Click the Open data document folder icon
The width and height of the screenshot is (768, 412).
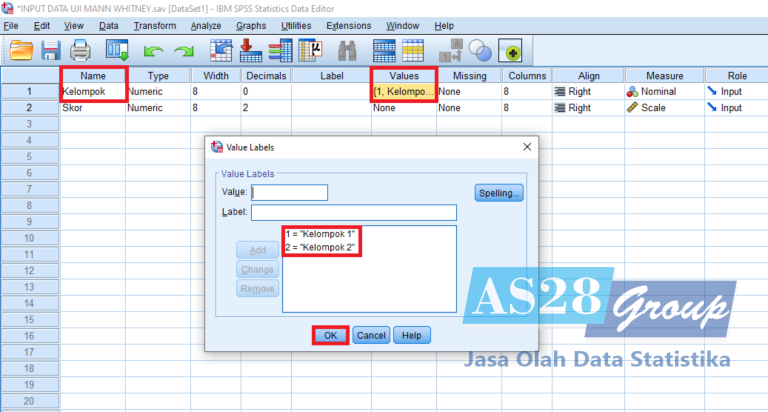(21, 50)
